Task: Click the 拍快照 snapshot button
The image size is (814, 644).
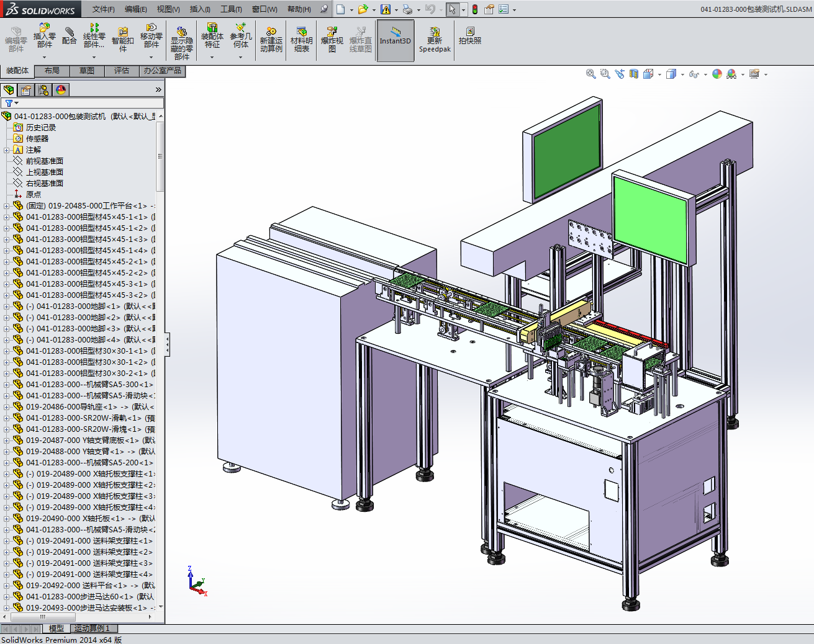Action: 469,36
